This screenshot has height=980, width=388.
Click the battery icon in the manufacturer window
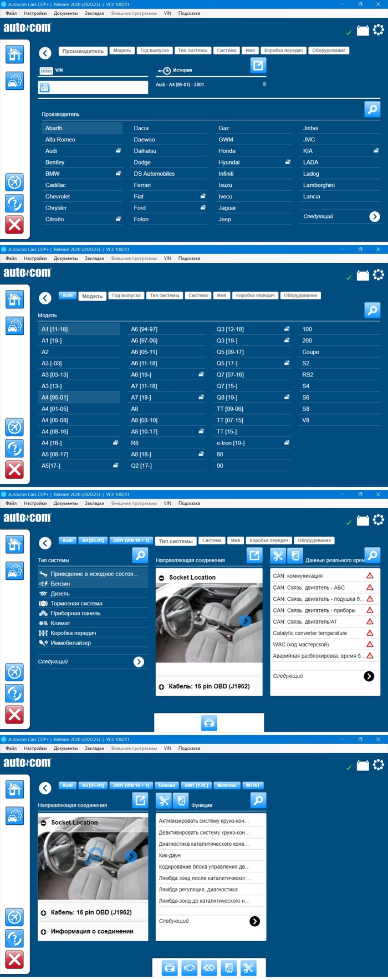[363, 30]
